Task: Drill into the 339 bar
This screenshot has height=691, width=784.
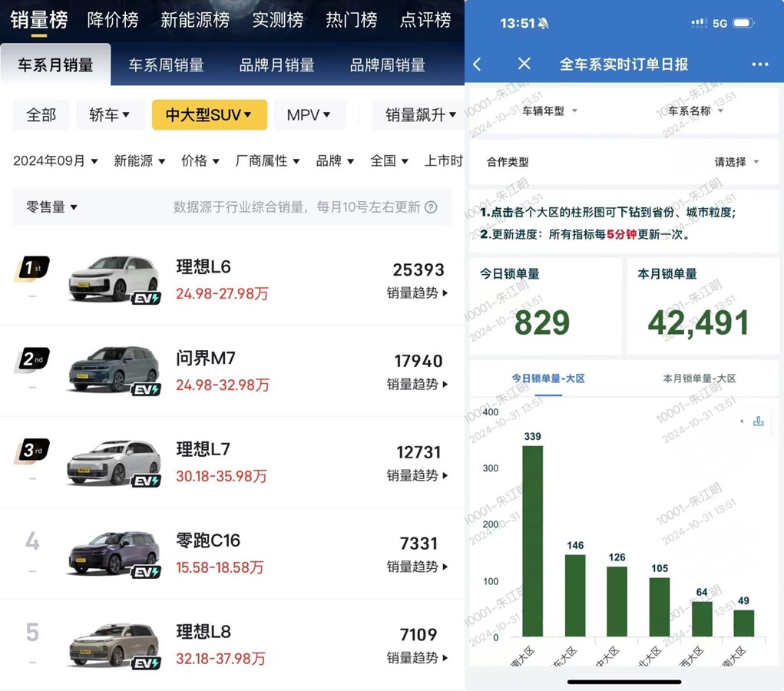Action: pos(532,541)
